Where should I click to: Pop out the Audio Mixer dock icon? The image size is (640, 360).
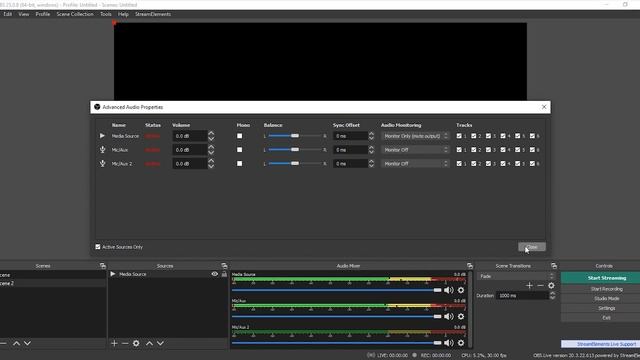[470, 266]
